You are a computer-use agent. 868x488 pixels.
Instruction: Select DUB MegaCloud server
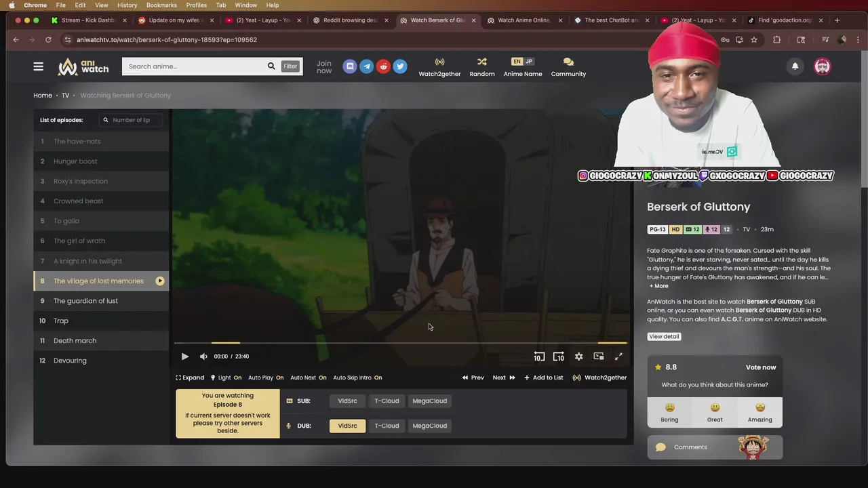[429, 426]
